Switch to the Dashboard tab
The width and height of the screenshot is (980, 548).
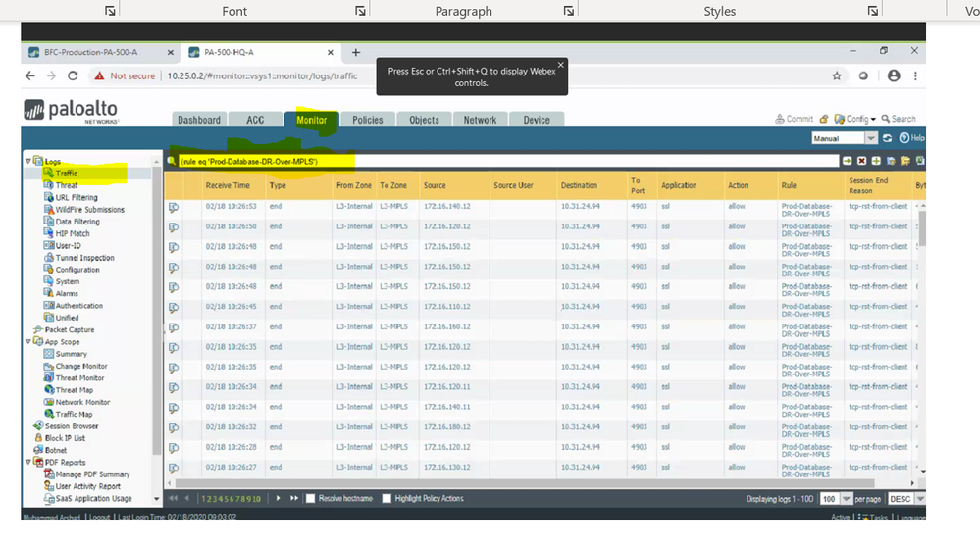point(199,120)
